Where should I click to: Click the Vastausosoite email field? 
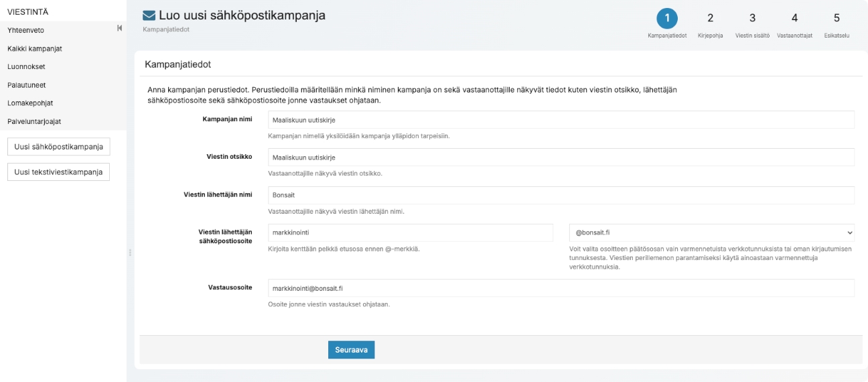click(x=561, y=288)
